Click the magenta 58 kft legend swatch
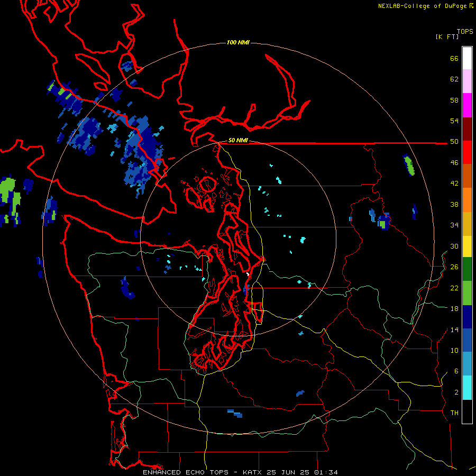This screenshot has height=476, width=476. tap(467, 105)
